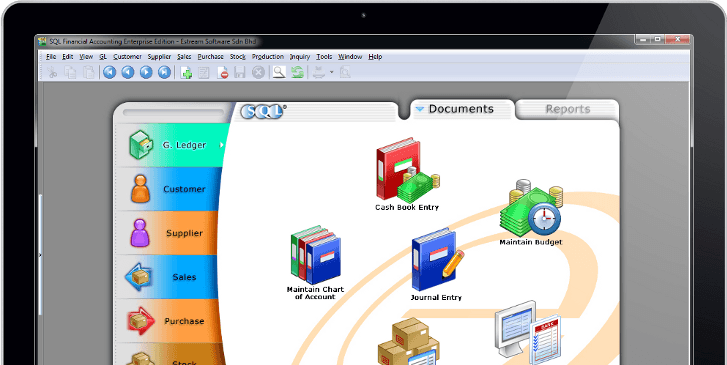Open the Production menu

[268, 57]
